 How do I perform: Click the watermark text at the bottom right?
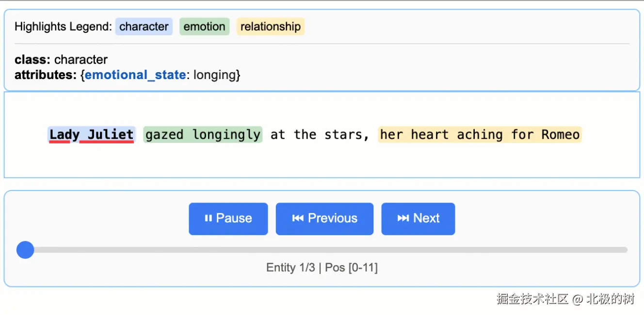click(x=565, y=299)
